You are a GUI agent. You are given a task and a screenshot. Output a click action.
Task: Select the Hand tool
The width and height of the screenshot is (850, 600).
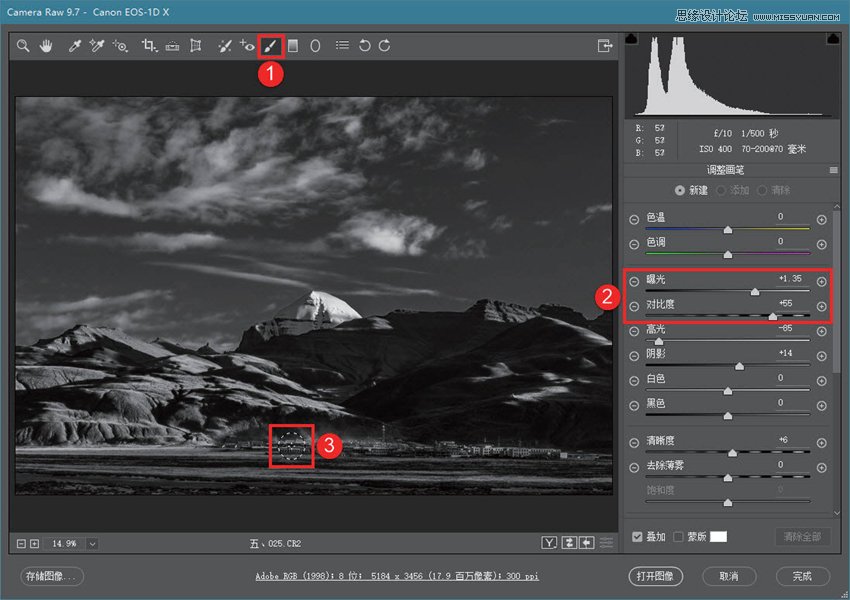click(46, 46)
